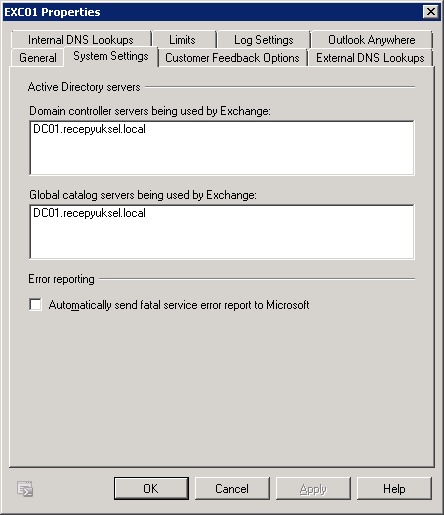Select the Limits tab

pyautogui.click(x=182, y=40)
